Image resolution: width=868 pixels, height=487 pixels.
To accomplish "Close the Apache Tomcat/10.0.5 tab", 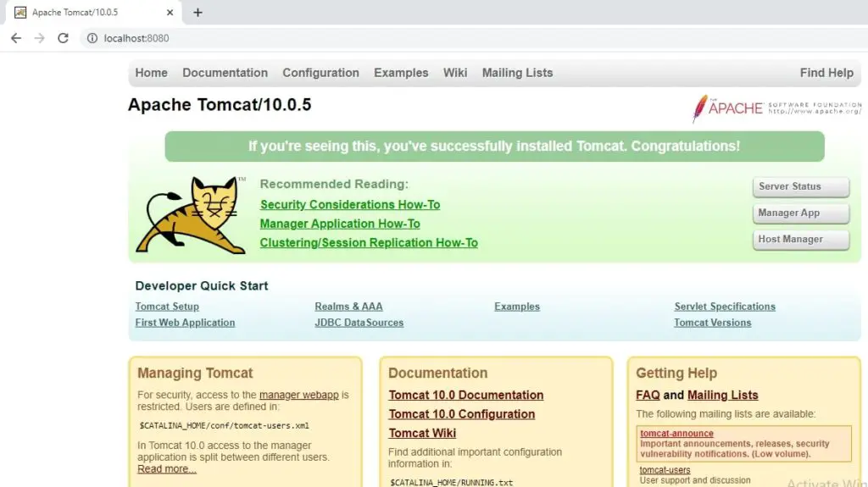I will (170, 12).
